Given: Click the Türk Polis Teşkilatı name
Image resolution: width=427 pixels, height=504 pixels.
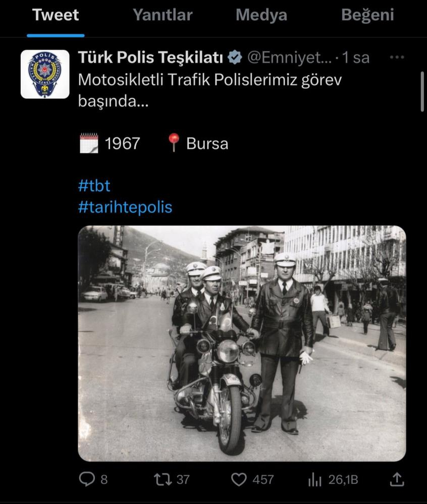Looking at the screenshot, I should pyautogui.click(x=150, y=58).
